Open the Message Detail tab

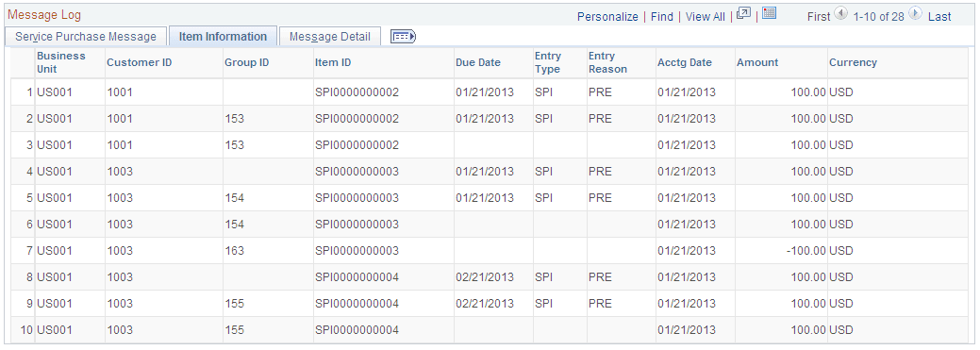click(330, 36)
